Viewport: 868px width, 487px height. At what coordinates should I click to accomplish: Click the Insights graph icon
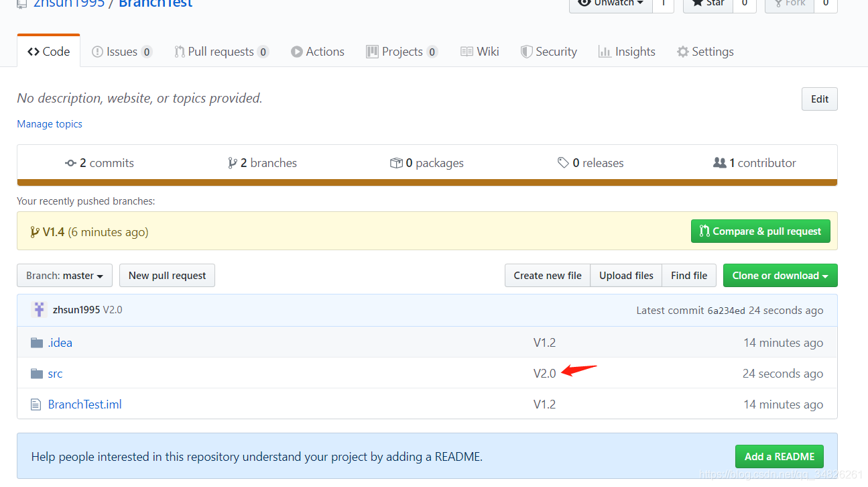click(x=605, y=52)
